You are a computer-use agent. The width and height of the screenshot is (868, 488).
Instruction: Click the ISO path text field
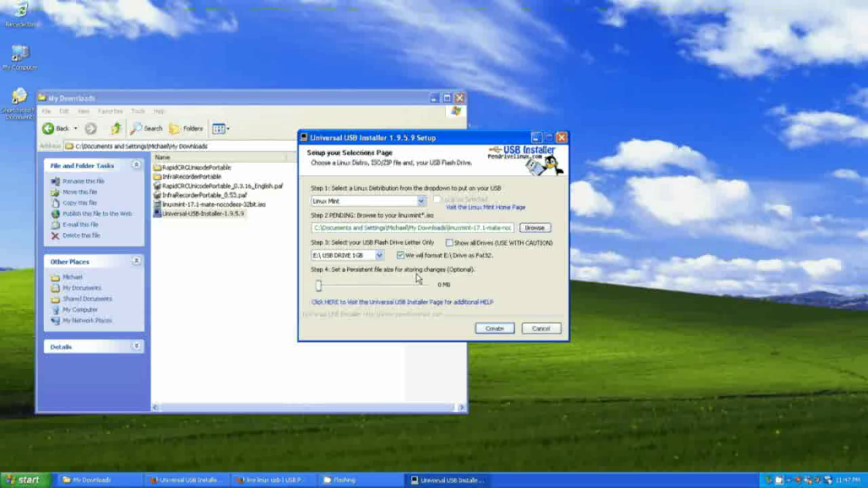(x=413, y=228)
